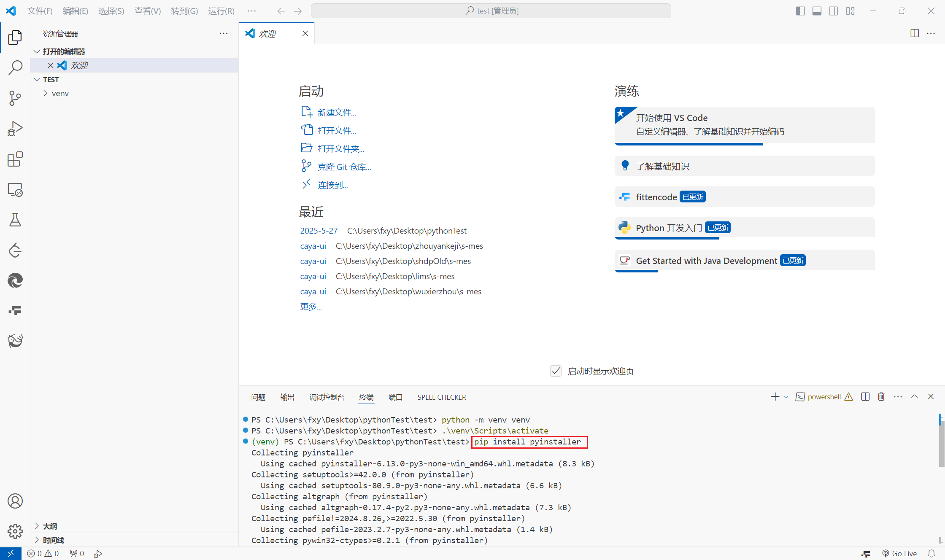Open Run and Debug view
Image resolution: width=945 pixels, height=560 pixels.
point(15,129)
